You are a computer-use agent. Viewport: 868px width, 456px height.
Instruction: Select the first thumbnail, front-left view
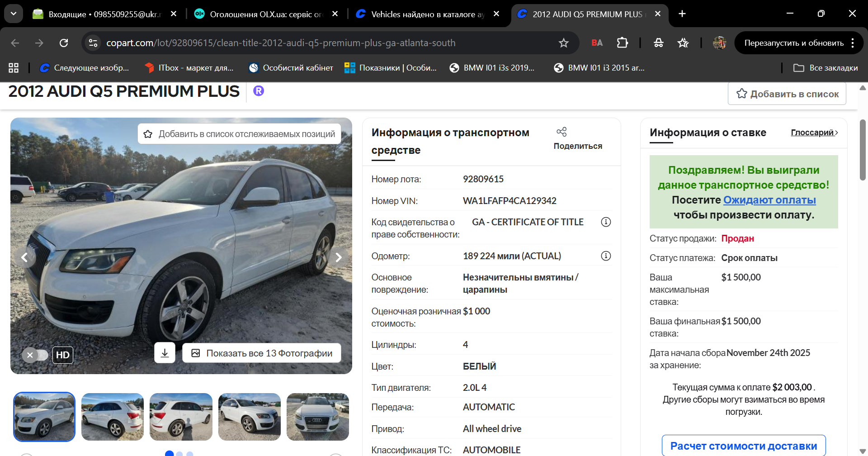pyautogui.click(x=44, y=417)
